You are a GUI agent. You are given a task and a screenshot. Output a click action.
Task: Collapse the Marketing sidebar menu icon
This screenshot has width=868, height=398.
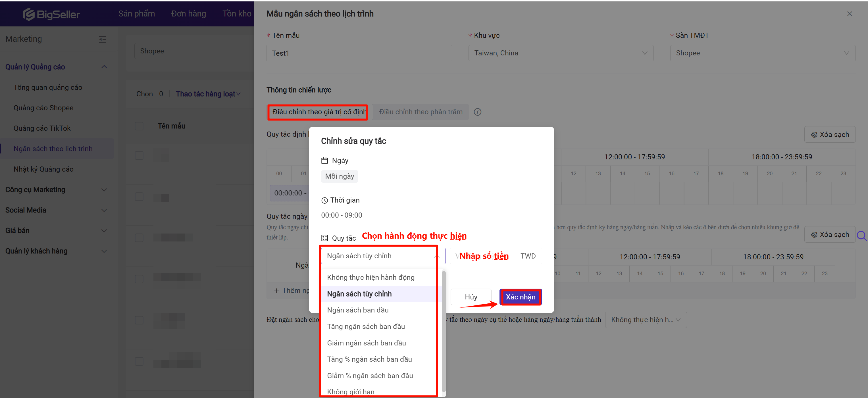(103, 39)
